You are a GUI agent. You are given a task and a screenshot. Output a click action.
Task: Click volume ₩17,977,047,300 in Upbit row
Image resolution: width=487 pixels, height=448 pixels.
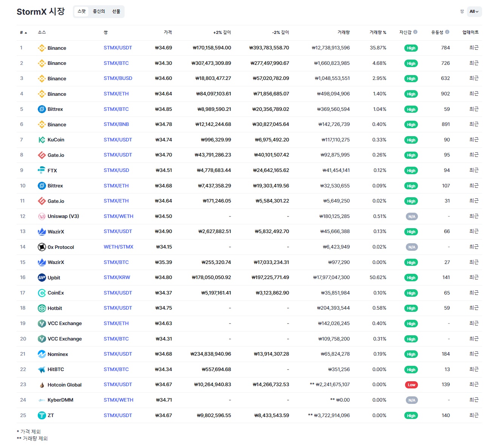(331, 277)
